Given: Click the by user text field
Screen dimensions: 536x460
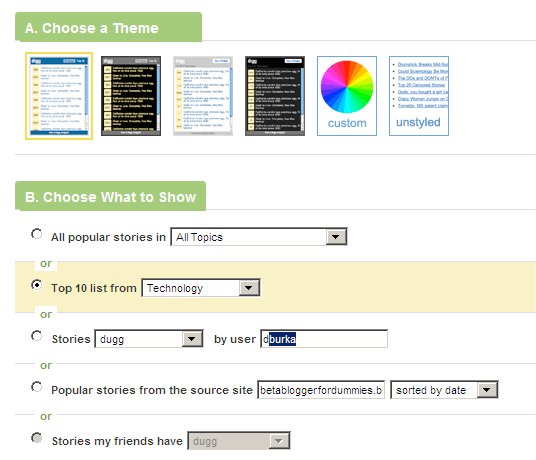Looking at the screenshot, I should (x=324, y=339).
